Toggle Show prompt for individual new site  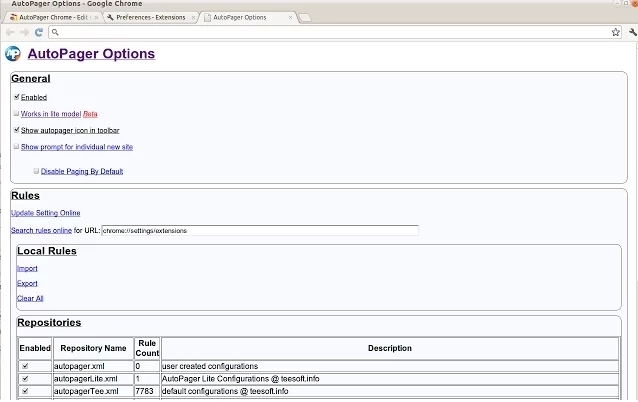tap(16, 146)
